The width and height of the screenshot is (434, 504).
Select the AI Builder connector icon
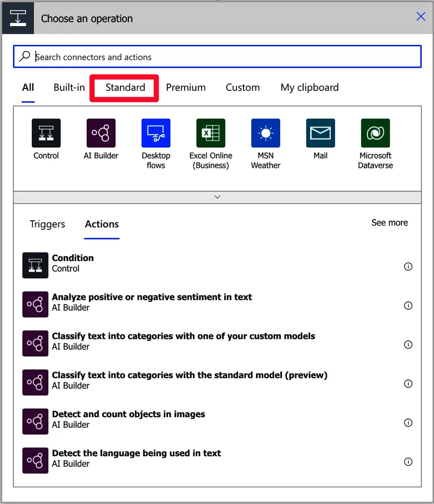[x=101, y=133]
